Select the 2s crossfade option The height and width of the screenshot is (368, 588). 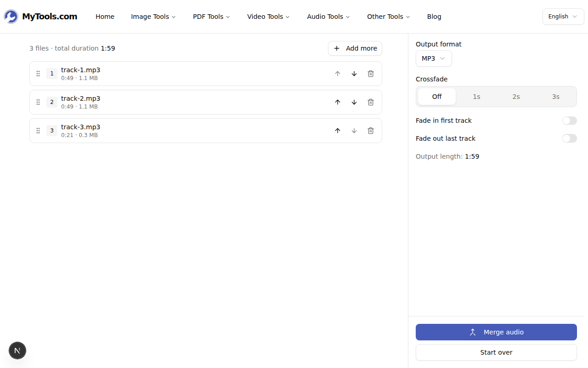516,97
